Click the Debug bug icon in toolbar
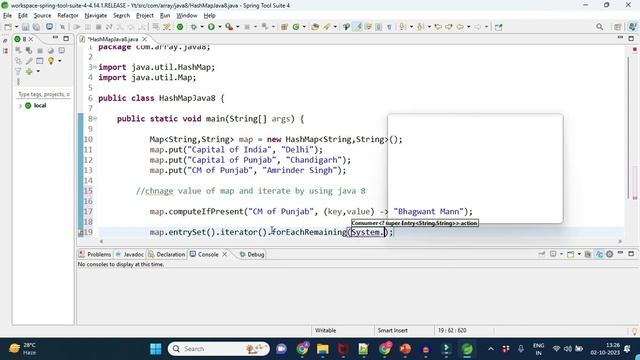640x360 pixels. tap(193, 27)
